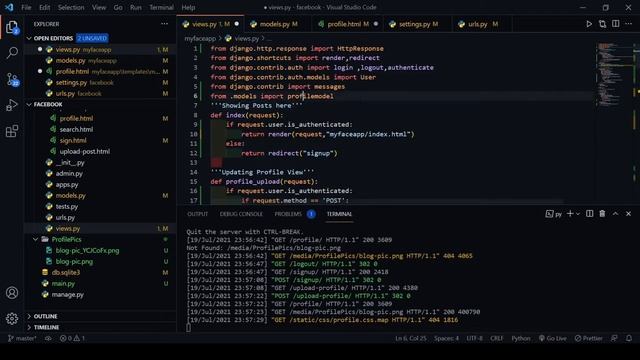The height and width of the screenshot is (360, 640).
Task: Click the Python language mode indicator
Action: (x=521, y=338)
